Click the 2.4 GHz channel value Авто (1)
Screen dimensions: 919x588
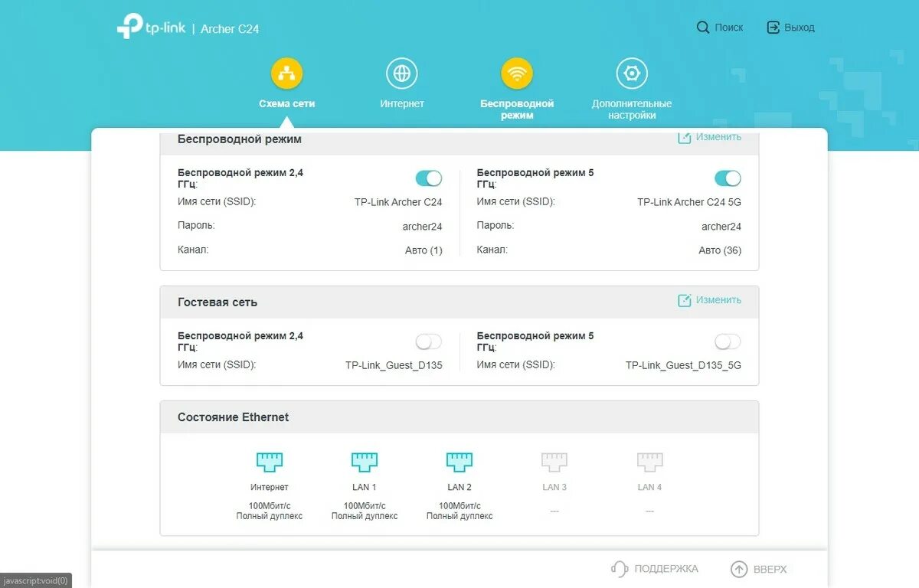tap(424, 250)
